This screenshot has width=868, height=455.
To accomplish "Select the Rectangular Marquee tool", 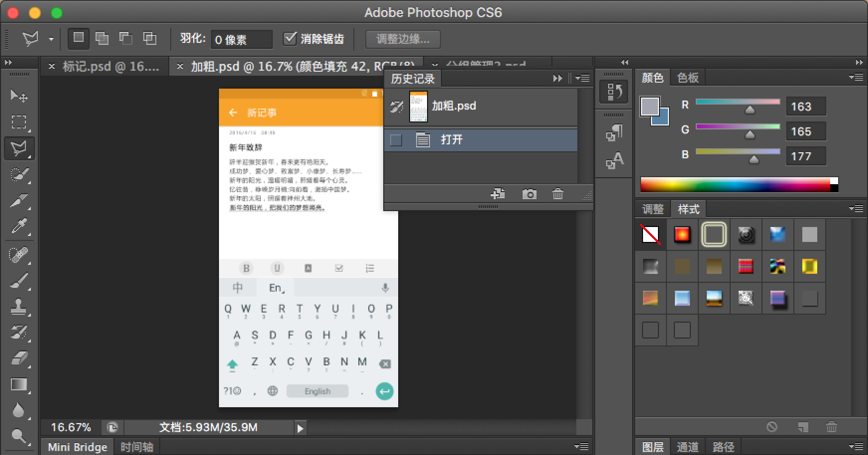I will pyautogui.click(x=19, y=122).
